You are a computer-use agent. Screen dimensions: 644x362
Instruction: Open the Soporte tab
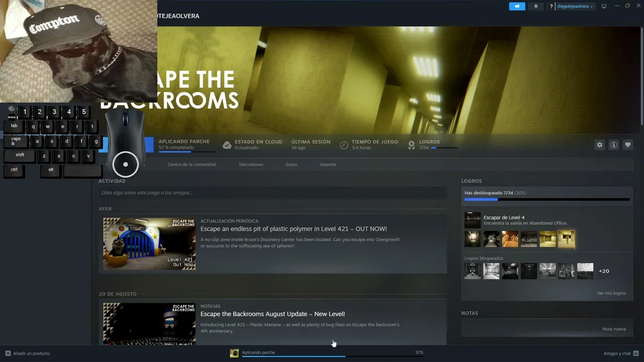[328, 164]
